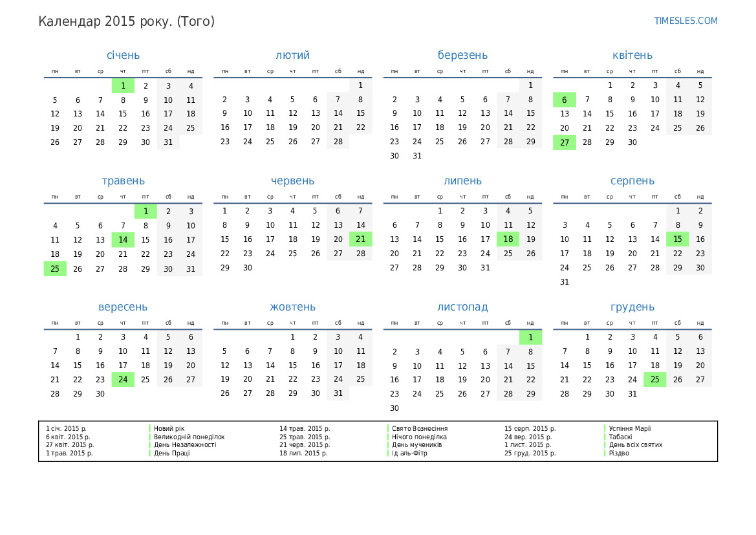Select the 'січень' month heading
Screen dimensions: 756x535
(123, 55)
